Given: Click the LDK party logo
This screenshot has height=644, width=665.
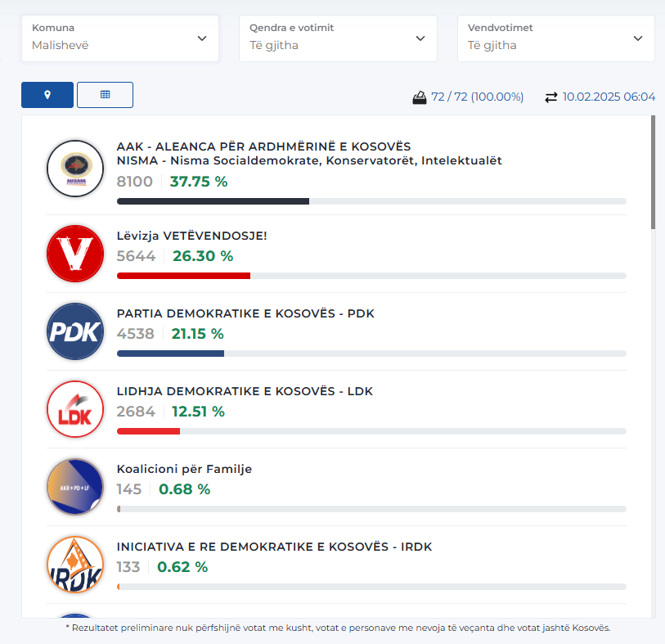Looking at the screenshot, I should point(75,409).
